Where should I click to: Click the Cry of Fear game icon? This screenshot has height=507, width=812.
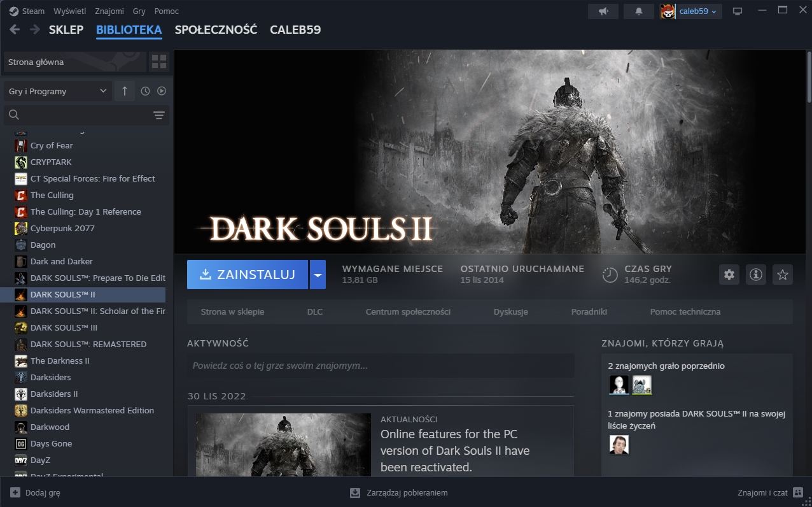[x=21, y=145]
